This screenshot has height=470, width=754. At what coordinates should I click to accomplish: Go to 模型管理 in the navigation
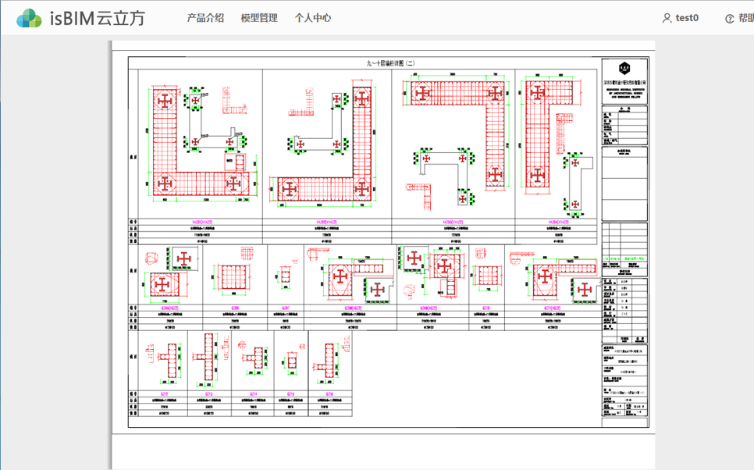tap(259, 18)
